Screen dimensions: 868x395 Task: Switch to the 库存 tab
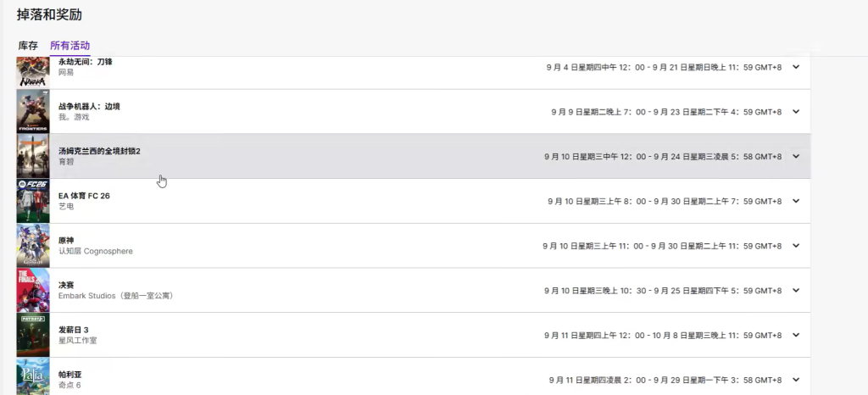(x=28, y=45)
